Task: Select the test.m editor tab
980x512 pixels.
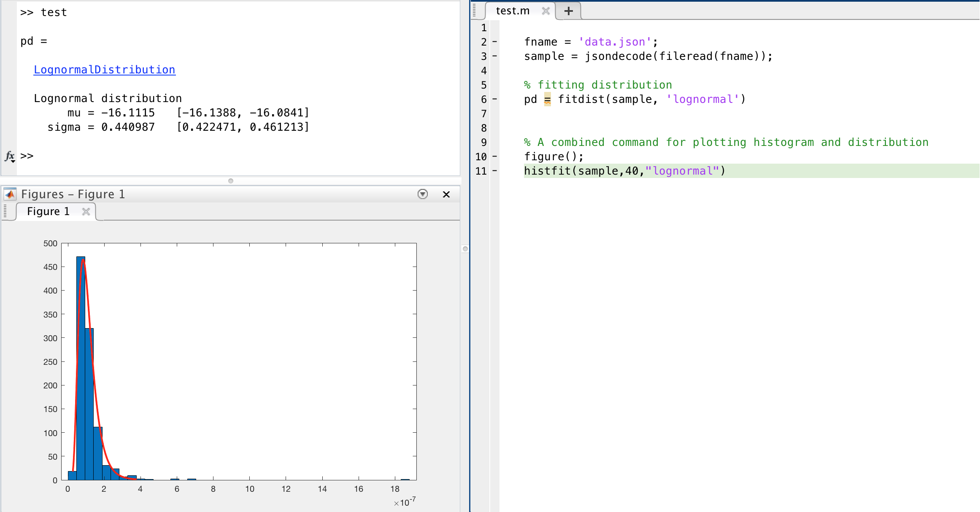Action: [x=512, y=11]
